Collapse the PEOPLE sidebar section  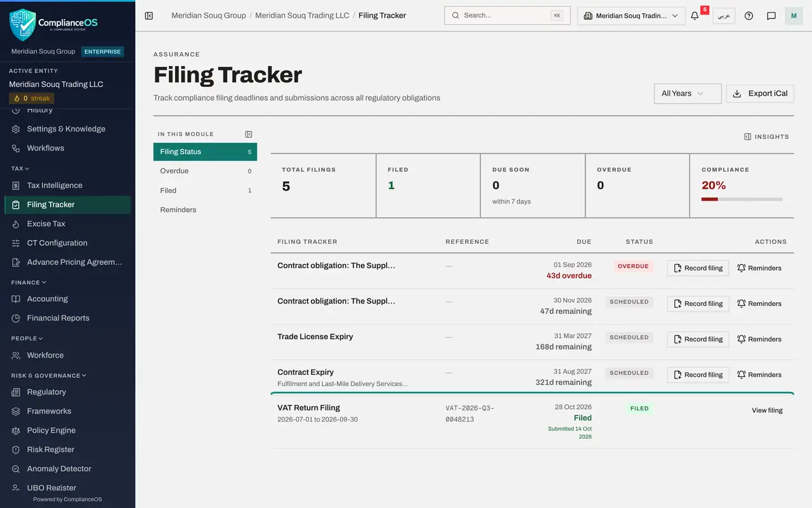pos(27,338)
